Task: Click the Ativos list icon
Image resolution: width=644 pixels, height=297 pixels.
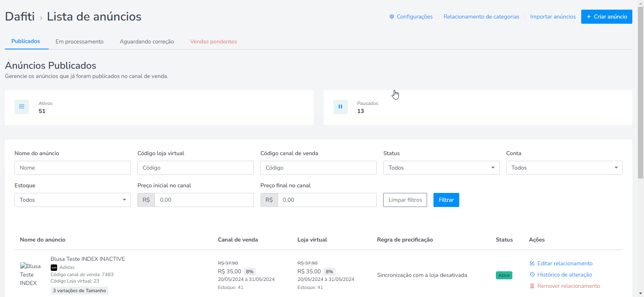Action: (22, 107)
